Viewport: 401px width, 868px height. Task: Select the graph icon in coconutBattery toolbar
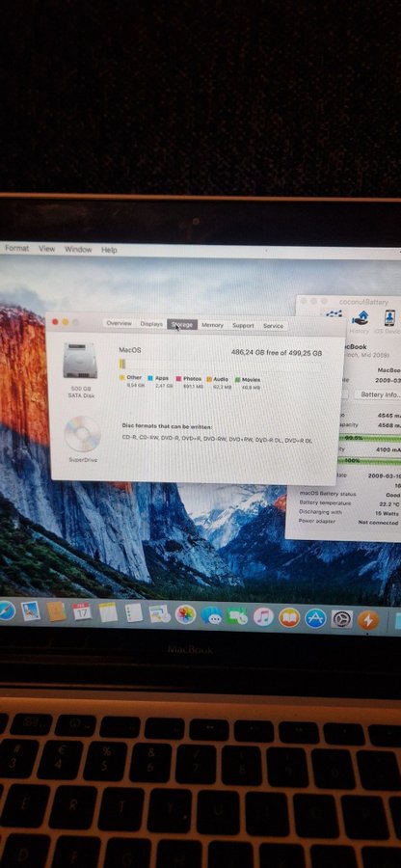point(333,315)
